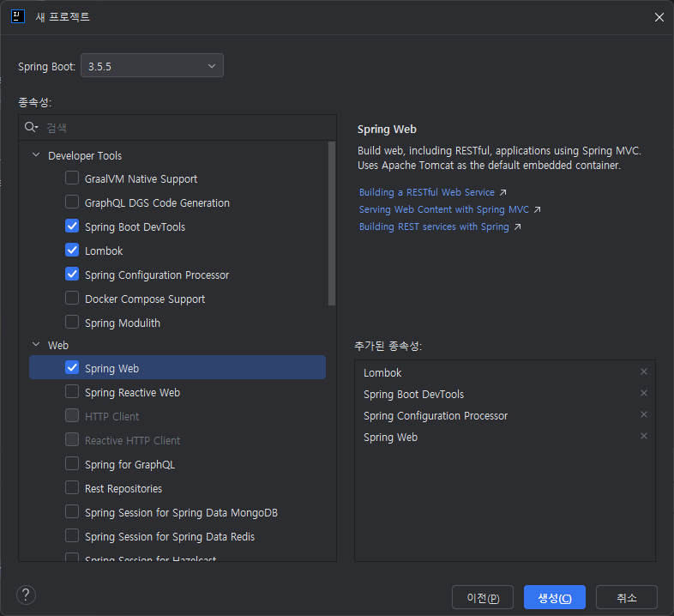Click the 취소 cancel button
Image resolution: width=674 pixels, height=616 pixels.
pyautogui.click(x=627, y=597)
